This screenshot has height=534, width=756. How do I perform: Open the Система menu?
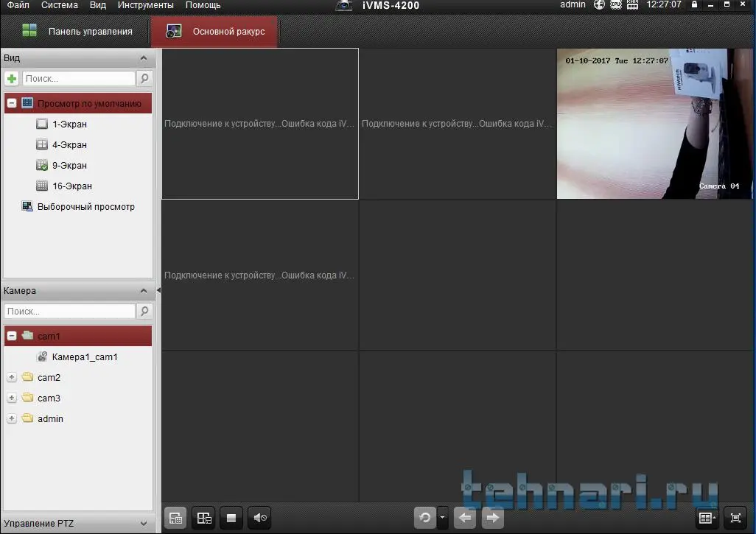pyautogui.click(x=59, y=5)
